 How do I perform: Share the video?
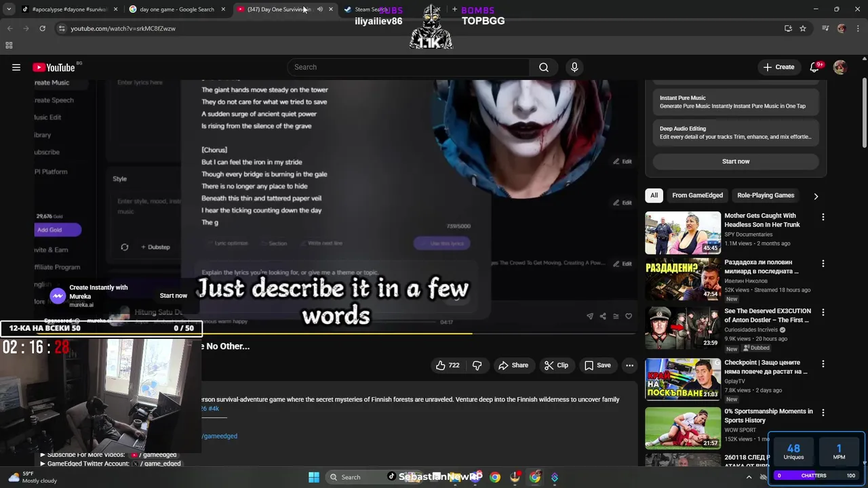pos(513,365)
